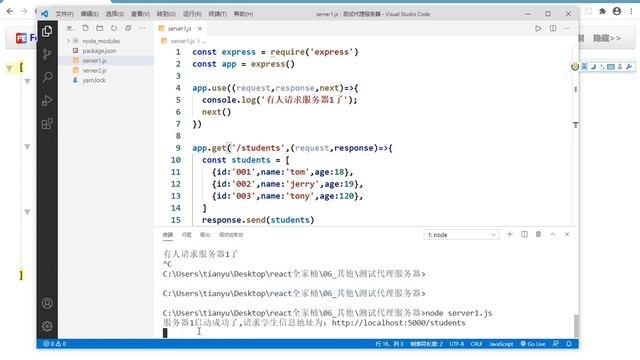640x360 pixels.
Task: Open the Run and Debug view
Action: [x=47, y=100]
